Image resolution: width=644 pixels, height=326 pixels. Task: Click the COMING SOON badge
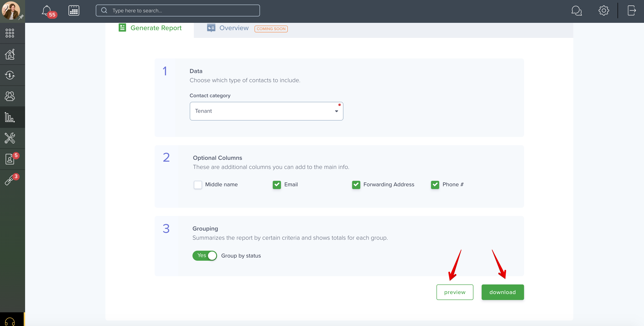click(271, 29)
